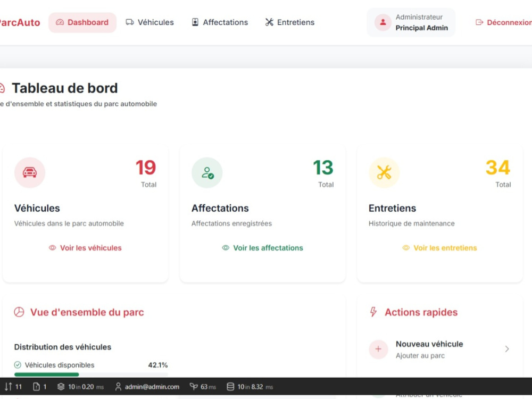The width and height of the screenshot is (532, 399).
Task: Click the 19 total vehicles count
Action: (146, 168)
